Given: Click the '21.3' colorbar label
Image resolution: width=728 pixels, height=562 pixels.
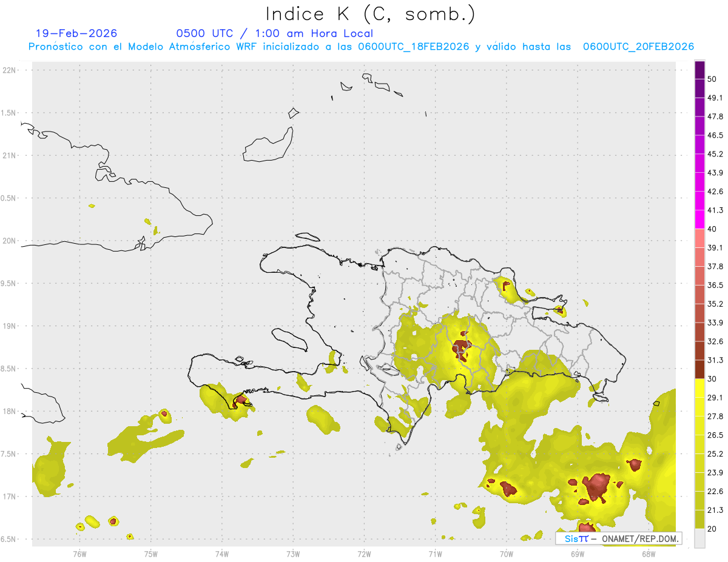Looking at the screenshot, I should pos(715,510).
